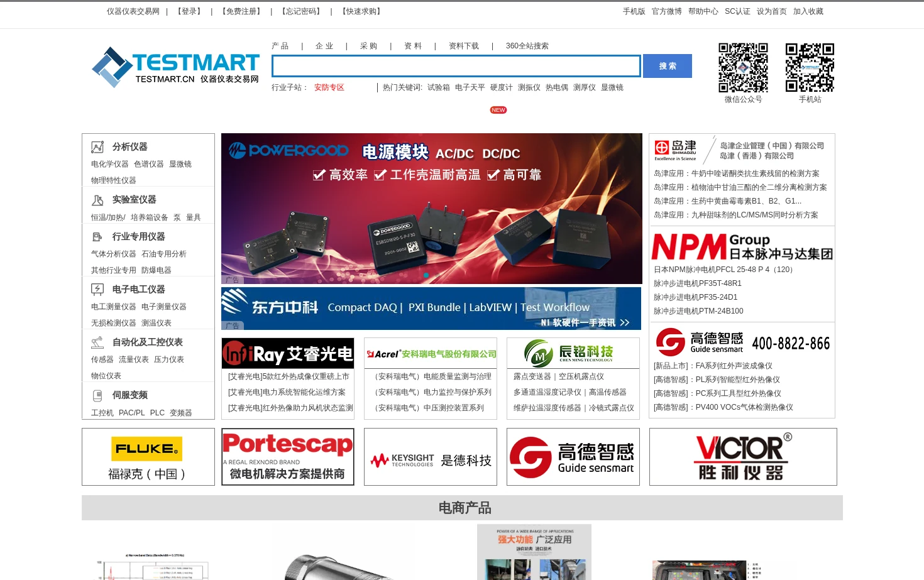Open the KEYSIGHT 是德科技 brand tile

coord(431,457)
